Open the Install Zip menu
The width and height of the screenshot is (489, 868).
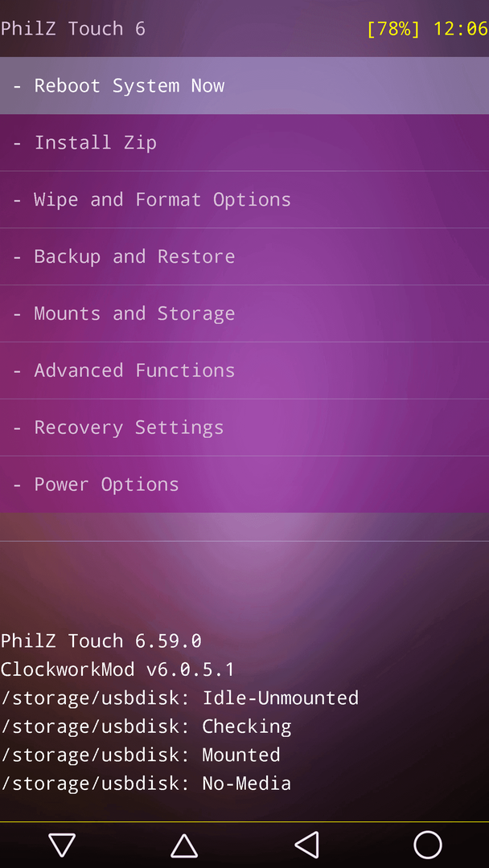[244, 143]
